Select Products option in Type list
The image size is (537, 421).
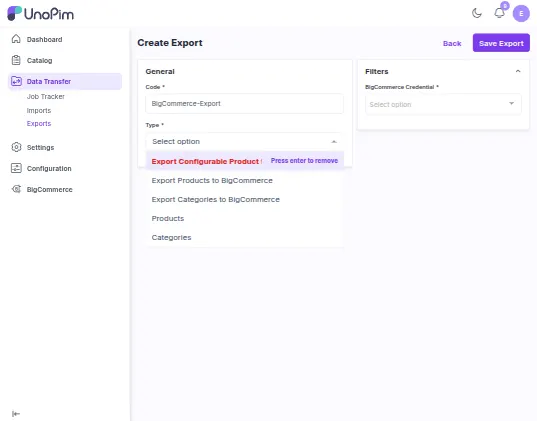[245, 219]
